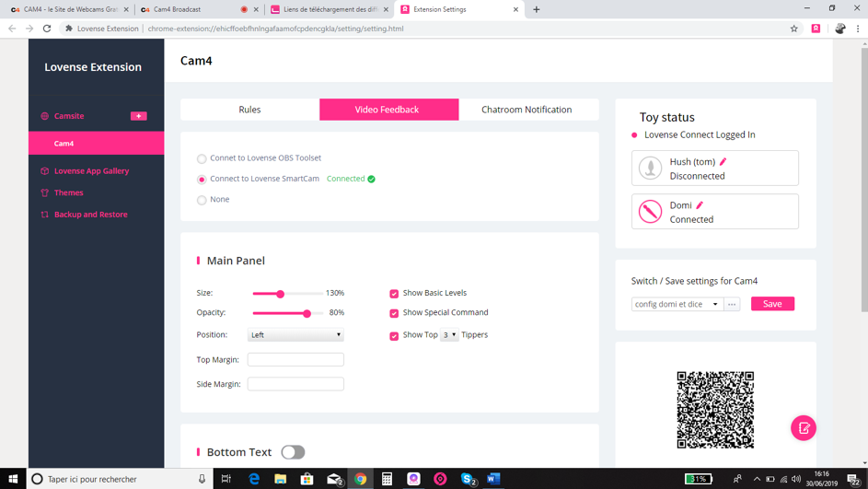
Task: Open the three-dots options beside config dropdown
Action: click(732, 304)
